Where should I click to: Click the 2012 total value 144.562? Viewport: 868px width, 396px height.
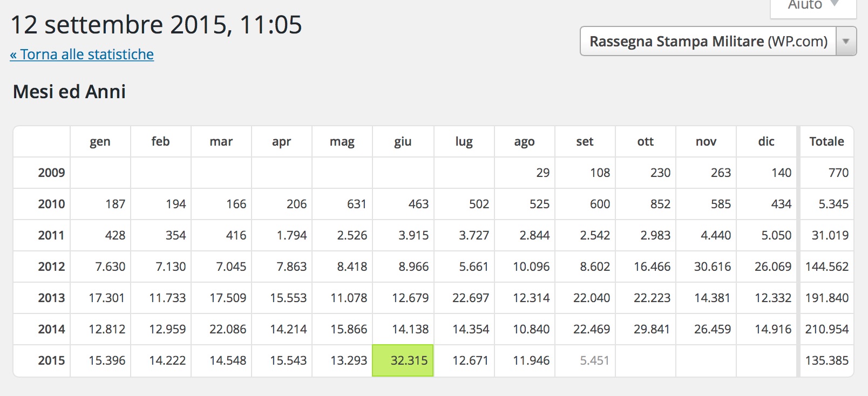pos(826,267)
